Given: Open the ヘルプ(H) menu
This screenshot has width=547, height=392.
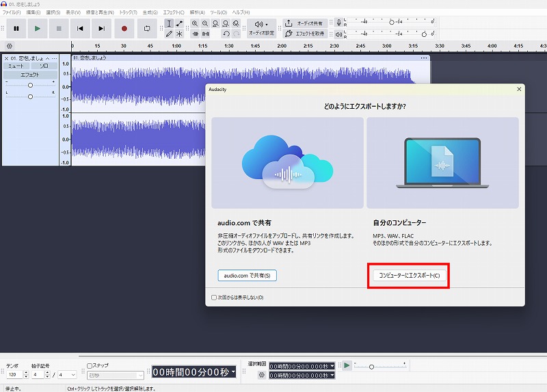Looking at the screenshot, I should pos(241,12).
